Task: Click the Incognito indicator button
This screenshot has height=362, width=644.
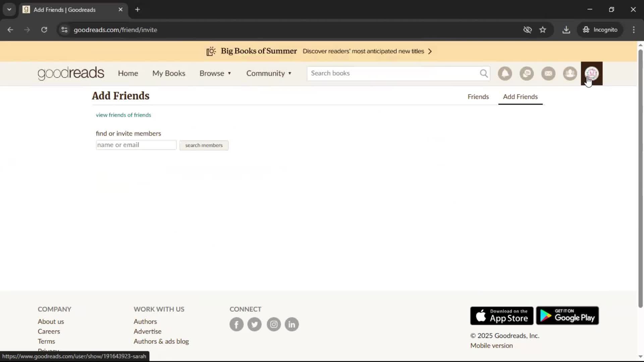Action: (600, 30)
